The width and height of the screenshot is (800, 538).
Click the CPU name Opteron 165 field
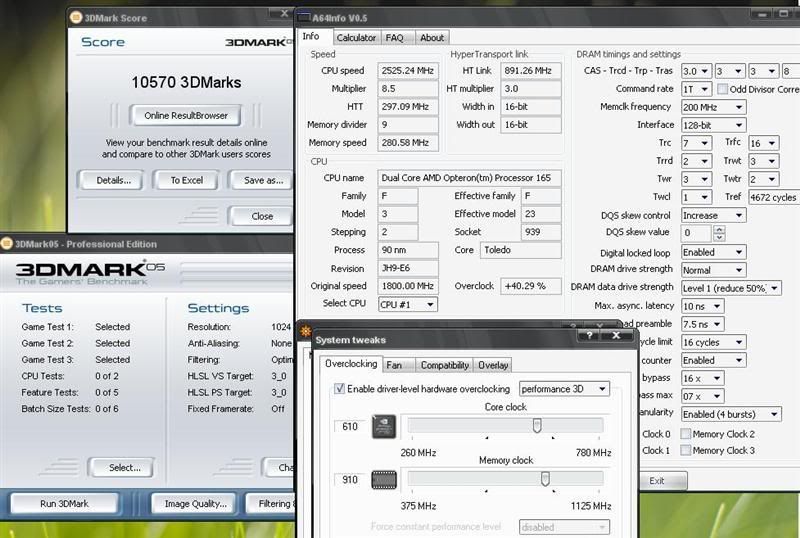coord(469,178)
